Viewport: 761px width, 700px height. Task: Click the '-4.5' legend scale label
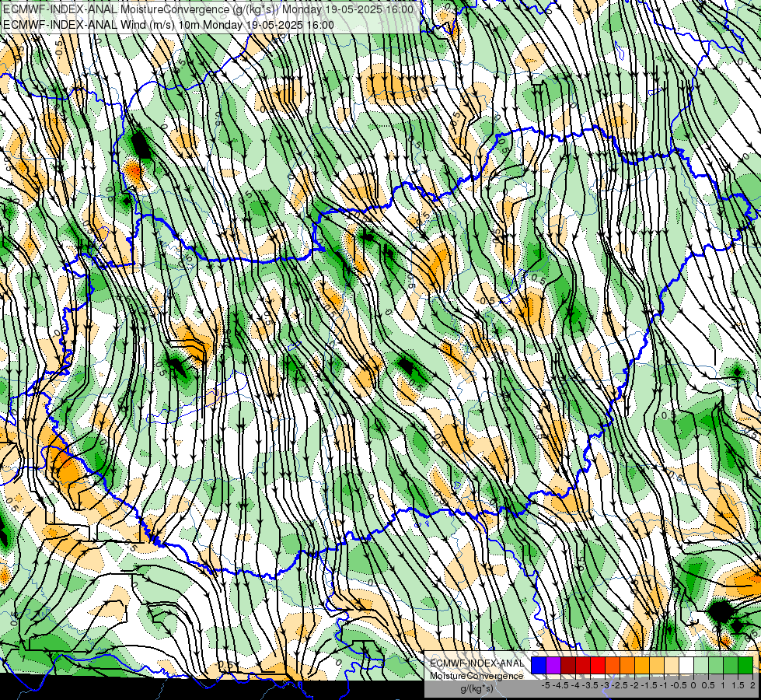pos(560,685)
